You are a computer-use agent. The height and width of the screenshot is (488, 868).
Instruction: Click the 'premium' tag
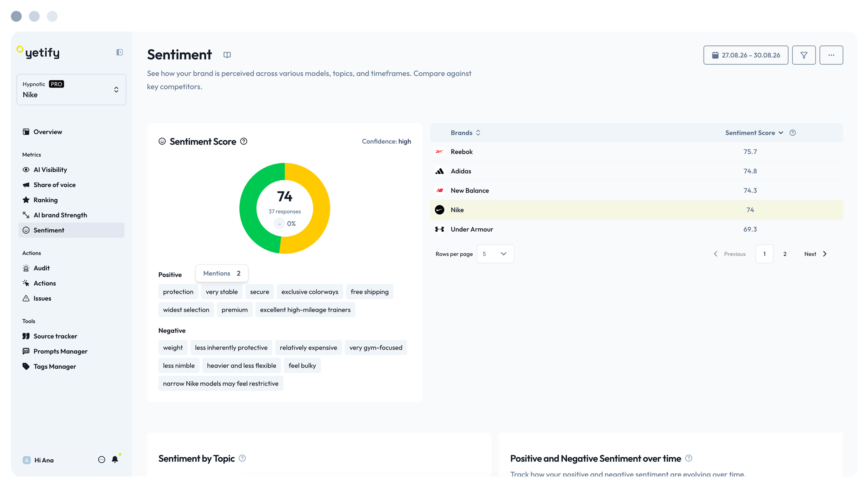pyautogui.click(x=235, y=309)
